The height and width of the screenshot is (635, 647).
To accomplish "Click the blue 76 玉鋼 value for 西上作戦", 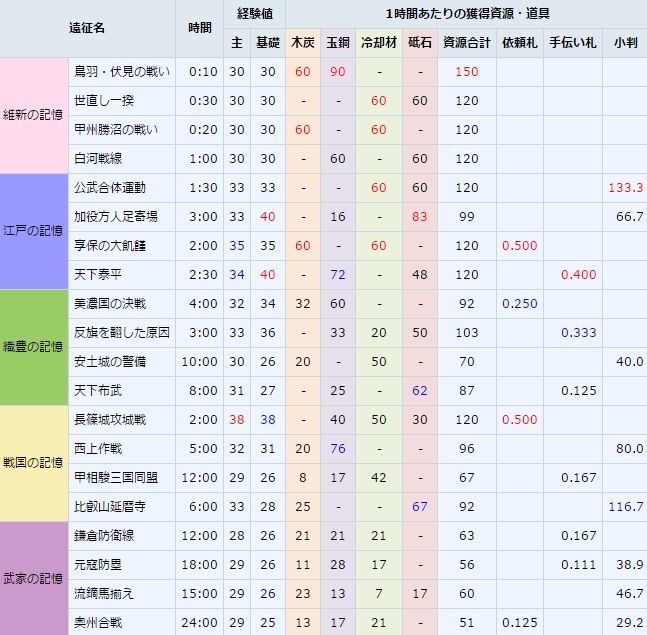I will click(338, 448).
